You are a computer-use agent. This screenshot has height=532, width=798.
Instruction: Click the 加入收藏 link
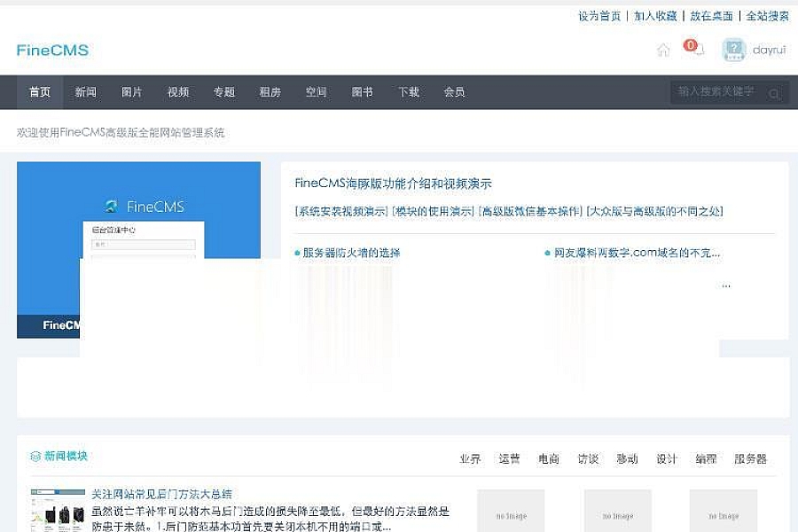click(655, 16)
